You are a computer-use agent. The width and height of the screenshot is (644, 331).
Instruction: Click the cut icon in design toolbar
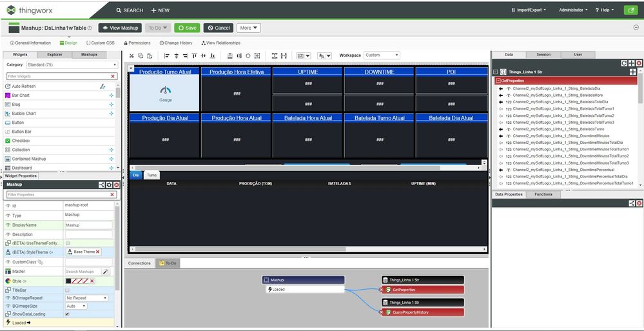point(132,55)
